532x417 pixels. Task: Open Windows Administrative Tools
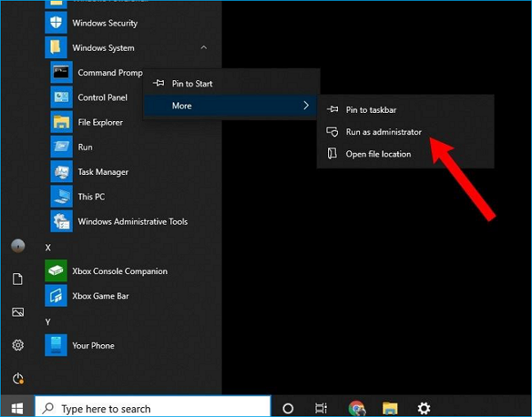132,222
